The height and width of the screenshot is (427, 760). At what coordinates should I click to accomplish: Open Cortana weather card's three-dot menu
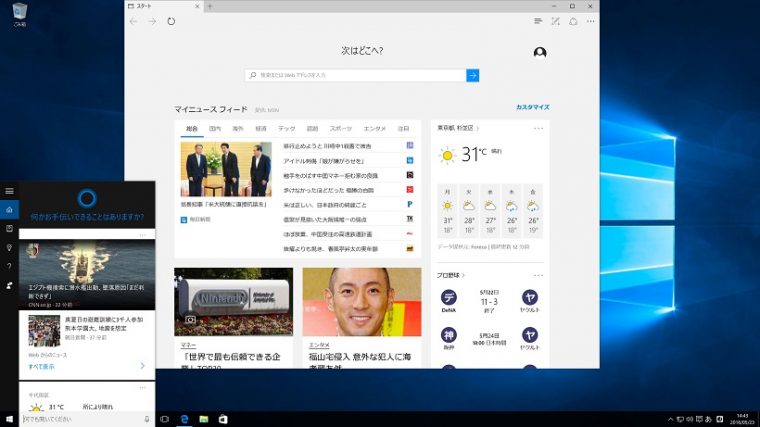click(142, 388)
